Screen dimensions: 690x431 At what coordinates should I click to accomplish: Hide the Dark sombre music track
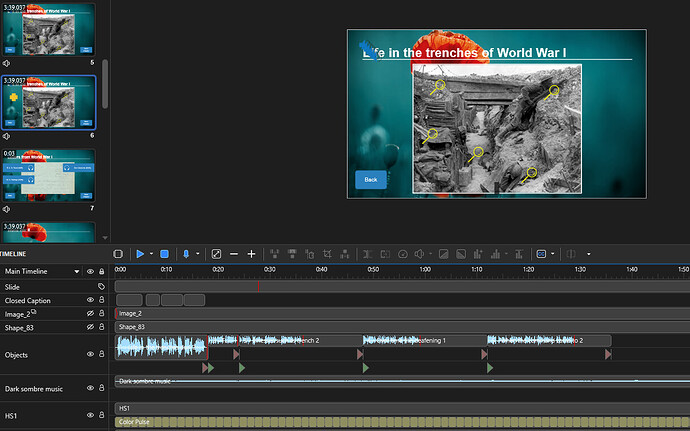(x=91, y=387)
